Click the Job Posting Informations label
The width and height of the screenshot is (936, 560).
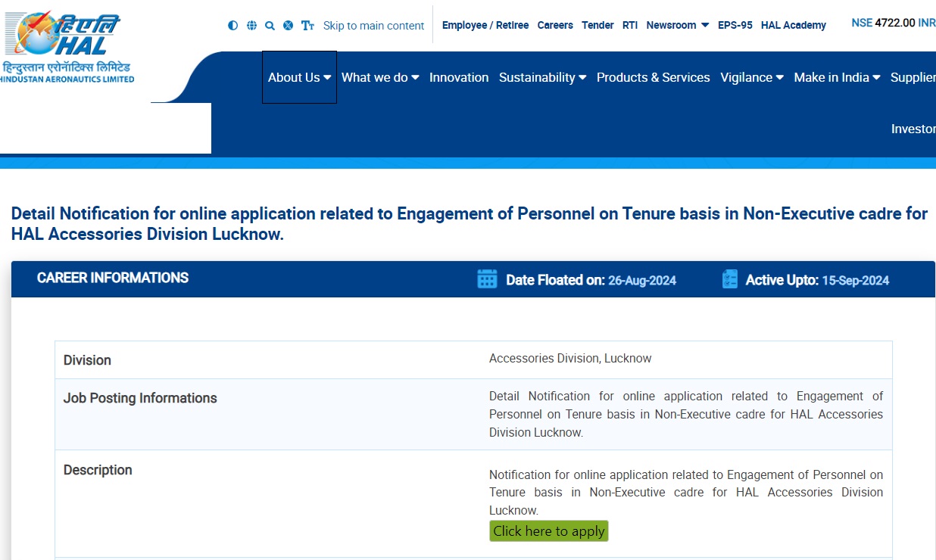click(140, 398)
